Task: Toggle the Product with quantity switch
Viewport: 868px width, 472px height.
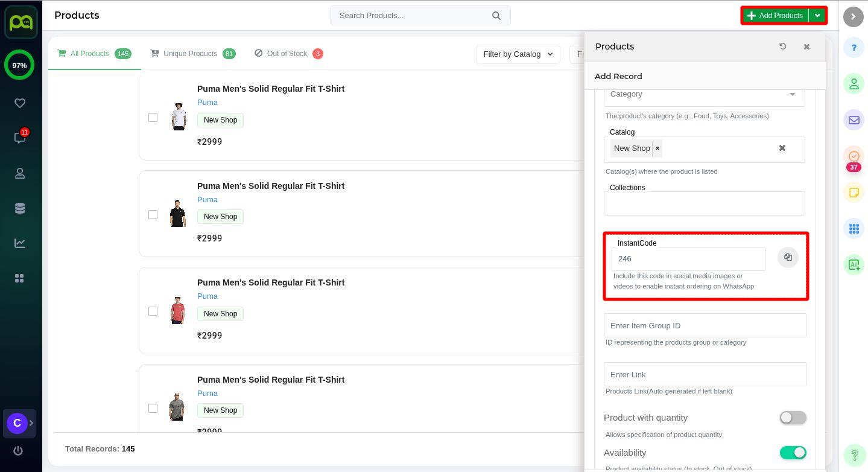Action: click(793, 418)
